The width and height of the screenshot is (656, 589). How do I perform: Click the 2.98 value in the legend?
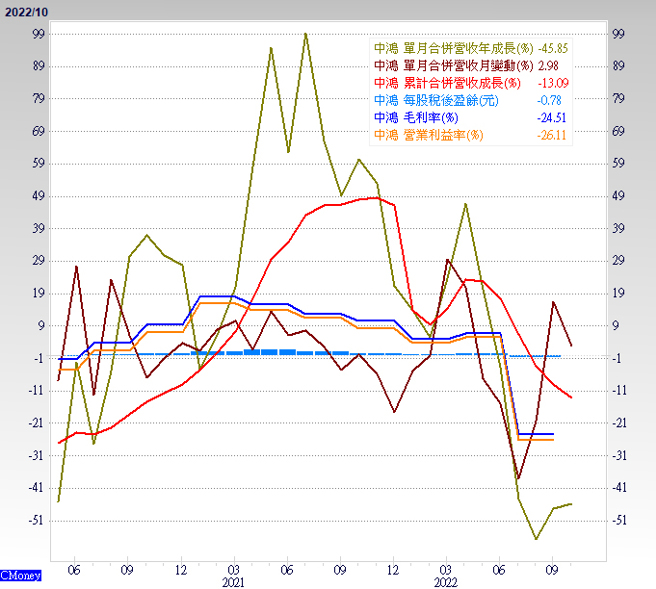[x=550, y=65]
